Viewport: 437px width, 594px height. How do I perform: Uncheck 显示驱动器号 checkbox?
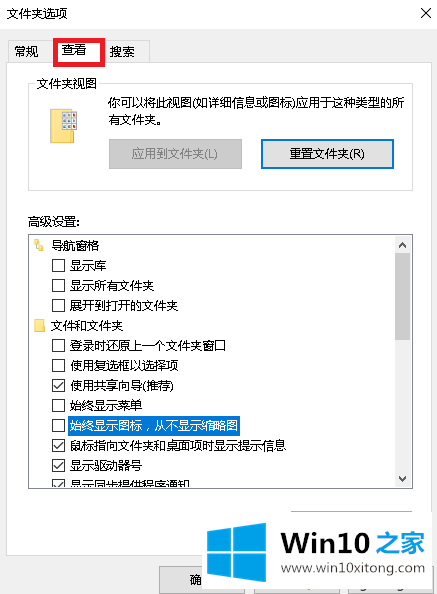[58, 465]
